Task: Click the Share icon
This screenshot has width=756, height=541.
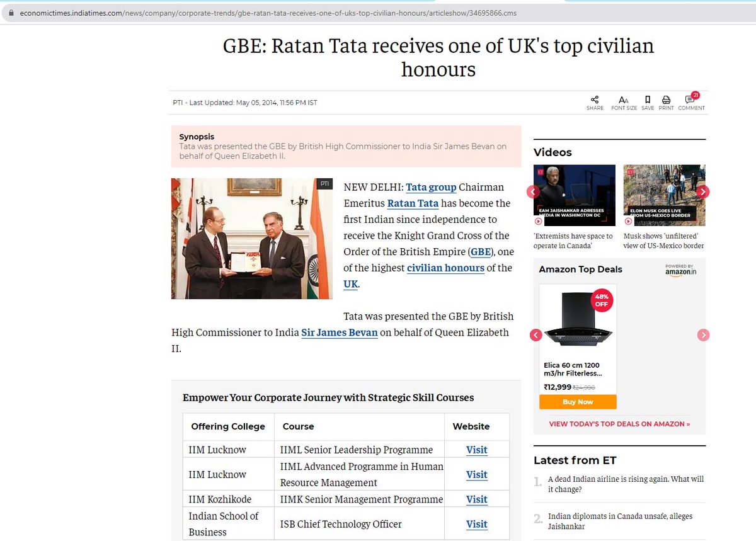Action: 595,100
